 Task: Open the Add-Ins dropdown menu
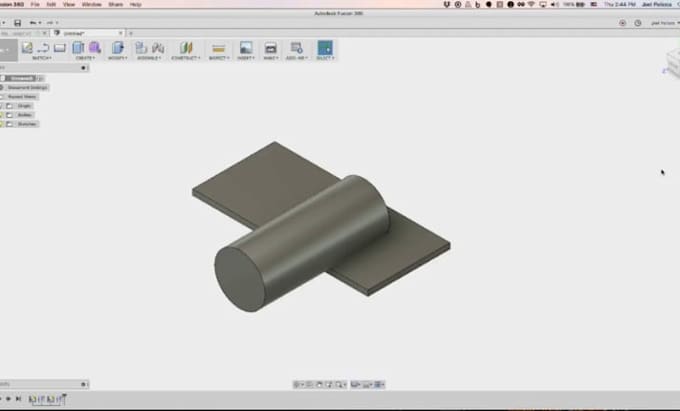297,58
